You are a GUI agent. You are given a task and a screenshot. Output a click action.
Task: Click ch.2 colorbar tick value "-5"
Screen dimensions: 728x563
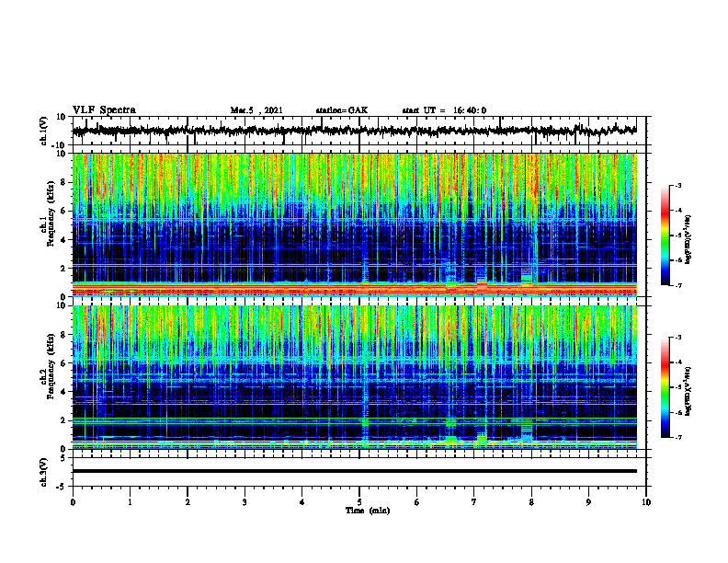click(678, 387)
